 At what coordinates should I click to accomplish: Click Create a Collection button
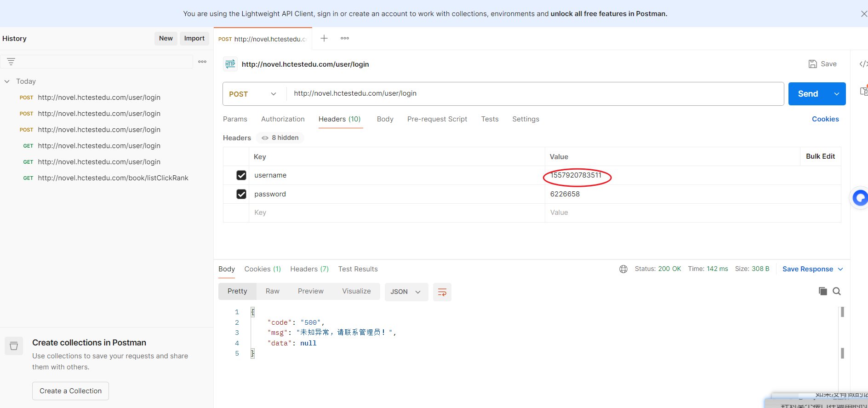pos(70,391)
